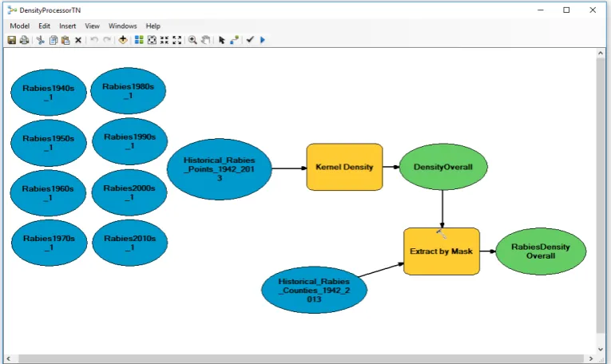
Task: Close the DensityProcessorTN window
Action: click(x=593, y=10)
